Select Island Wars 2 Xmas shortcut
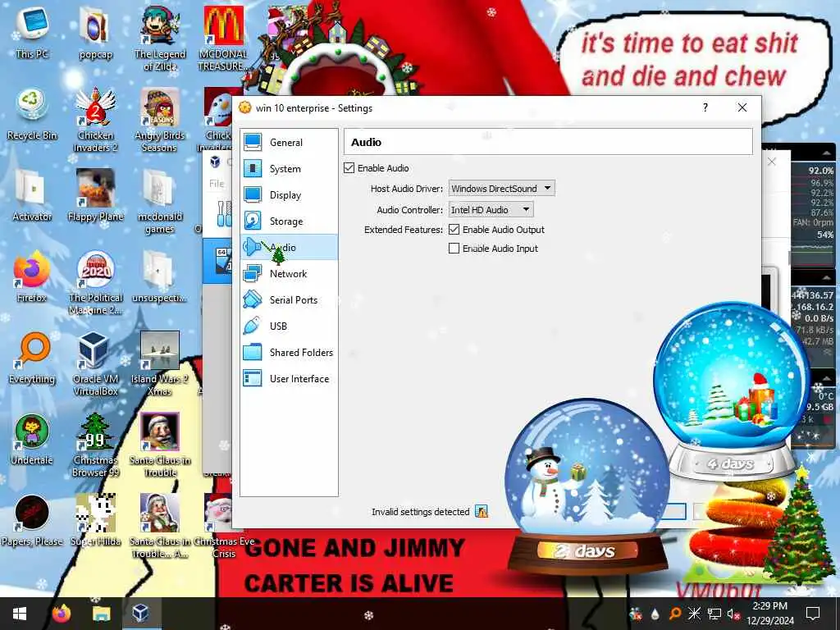This screenshot has height=630, width=840. point(160,363)
